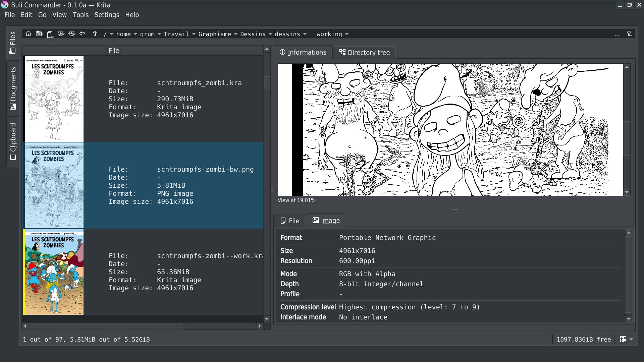644x362 pixels.
Task: Open the Tools menu
Action: pyautogui.click(x=80, y=15)
